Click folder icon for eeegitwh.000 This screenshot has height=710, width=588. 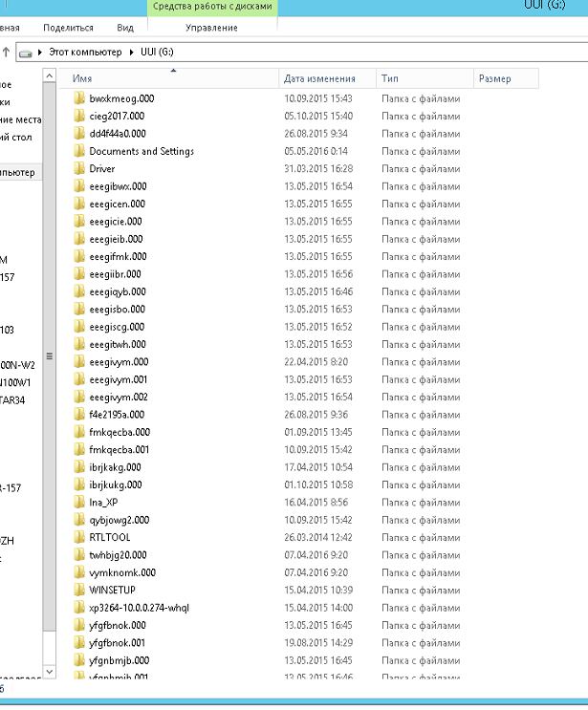coord(79,344)
